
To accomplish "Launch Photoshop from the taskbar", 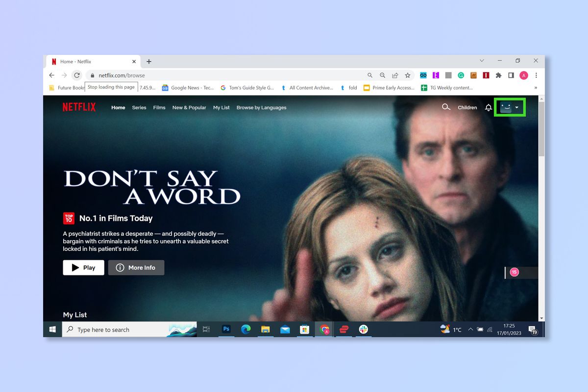I will click(x=226, y=329).
